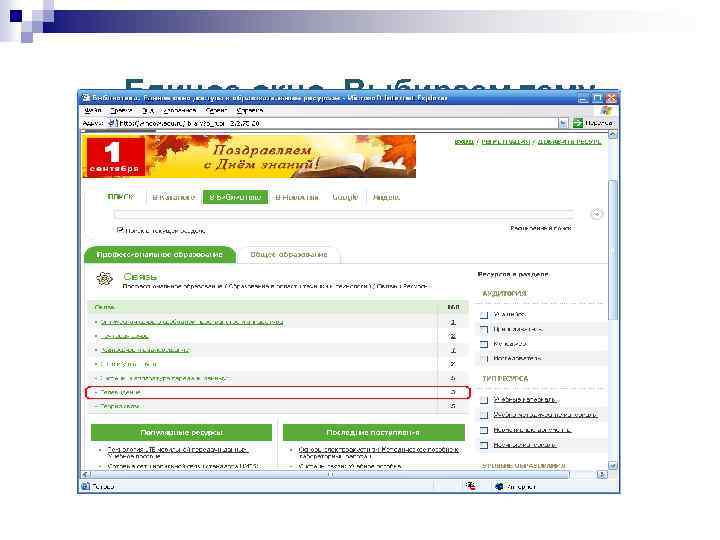720x540 pixels.
Task: Open the Сети и узлы связи topic
Action: [129, 364]
